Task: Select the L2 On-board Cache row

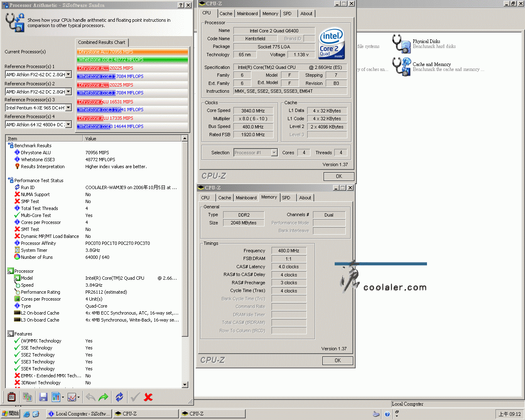Action: (x=94, y=313)
